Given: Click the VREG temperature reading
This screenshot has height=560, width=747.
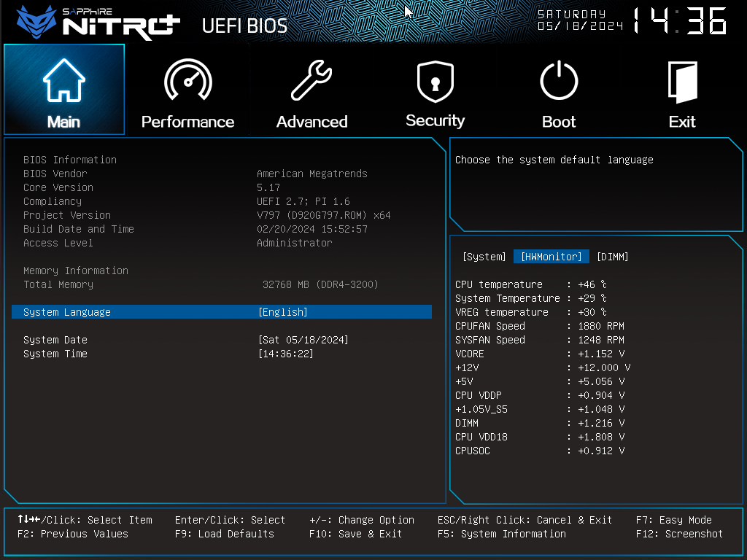Looking at the screenshot, I should click(x=531, y=312).
